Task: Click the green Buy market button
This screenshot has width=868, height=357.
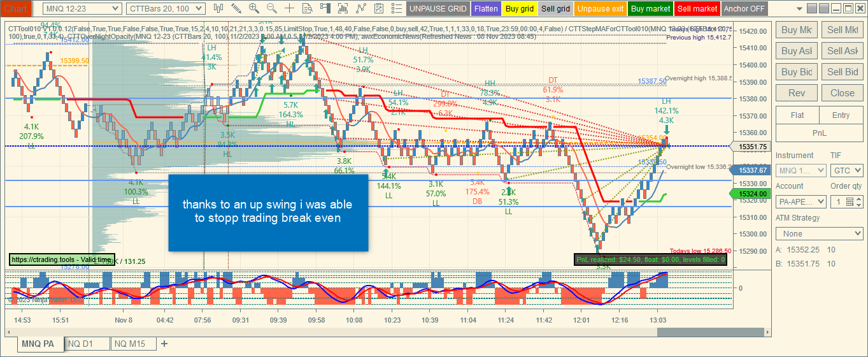Action: click(650, 9)
